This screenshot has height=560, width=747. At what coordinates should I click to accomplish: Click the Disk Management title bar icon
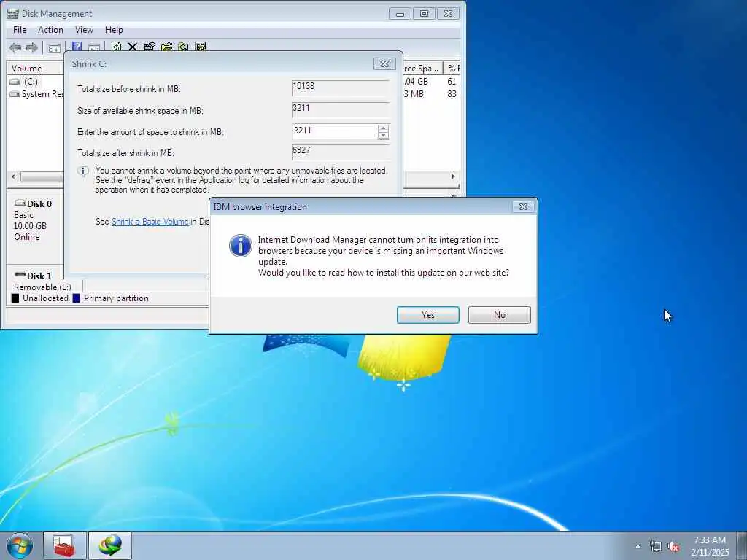click(13, 14)
